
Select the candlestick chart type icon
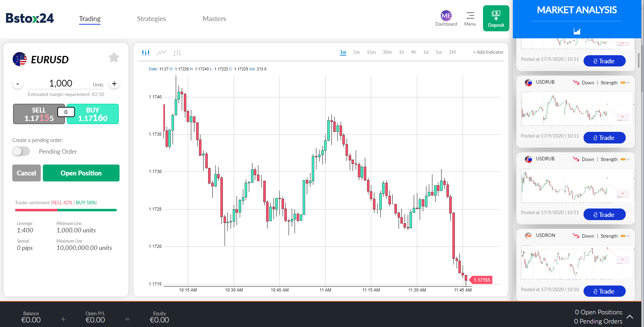pyautogui.click(x=146, y=53)
